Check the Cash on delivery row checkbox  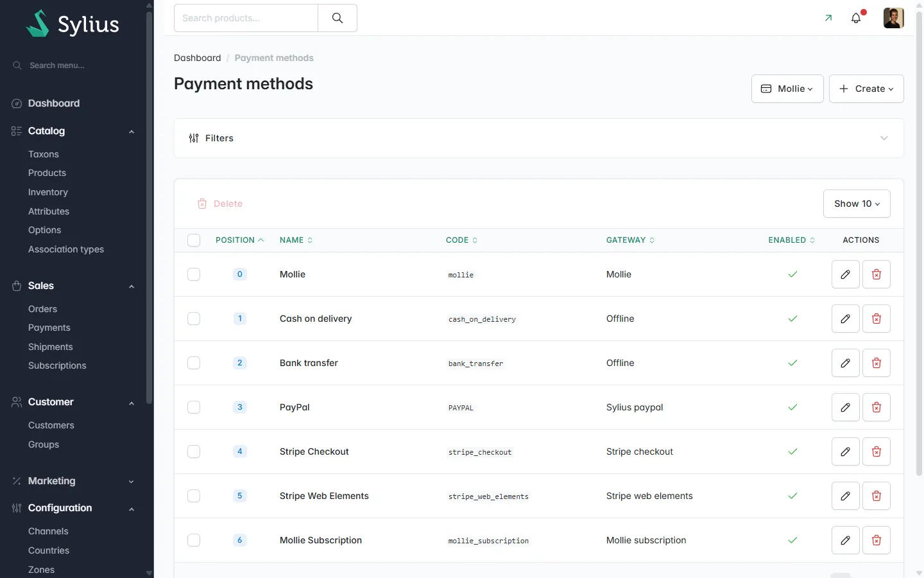194,319
